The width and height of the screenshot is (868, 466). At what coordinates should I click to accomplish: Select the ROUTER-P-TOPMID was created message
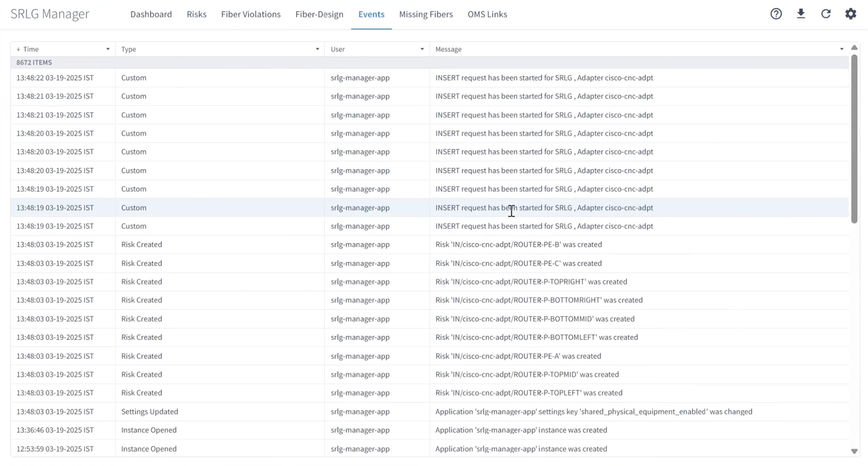(x=527, y=374)
